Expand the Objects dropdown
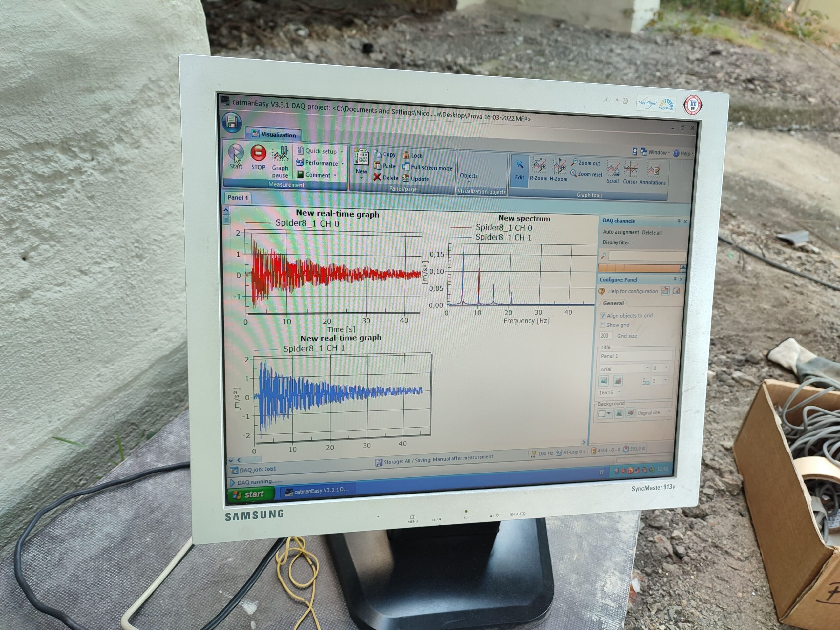 [x=469, y=176]
